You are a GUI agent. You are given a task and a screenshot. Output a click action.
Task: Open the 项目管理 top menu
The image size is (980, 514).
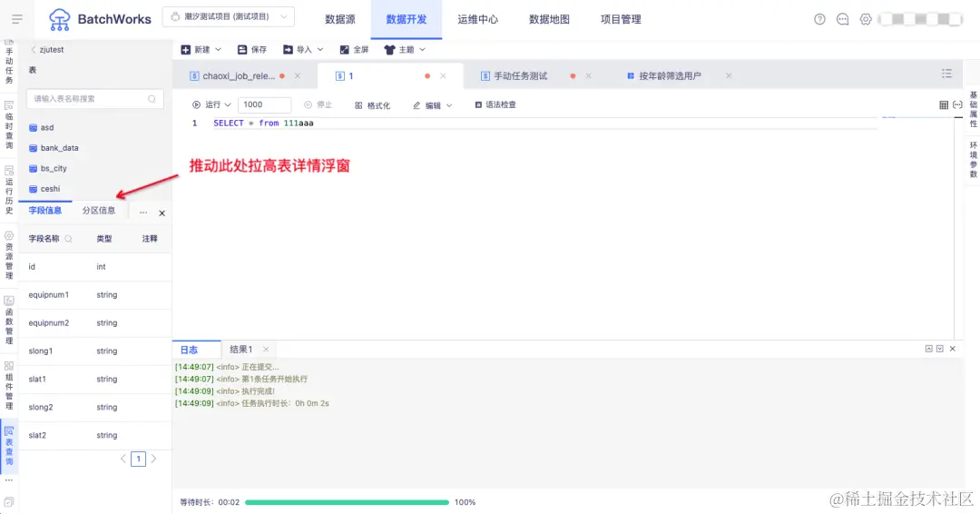click(x=621, y=19)
